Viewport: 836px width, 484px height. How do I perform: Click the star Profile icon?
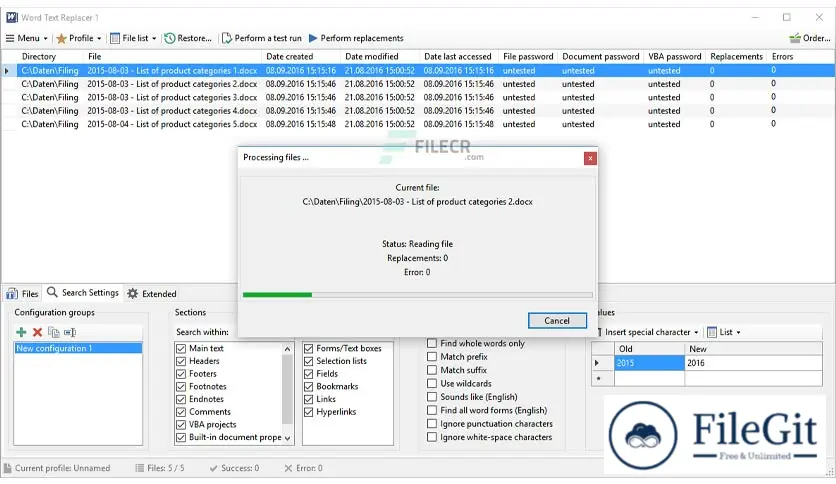pyautogui.click(x=61, y=38)
